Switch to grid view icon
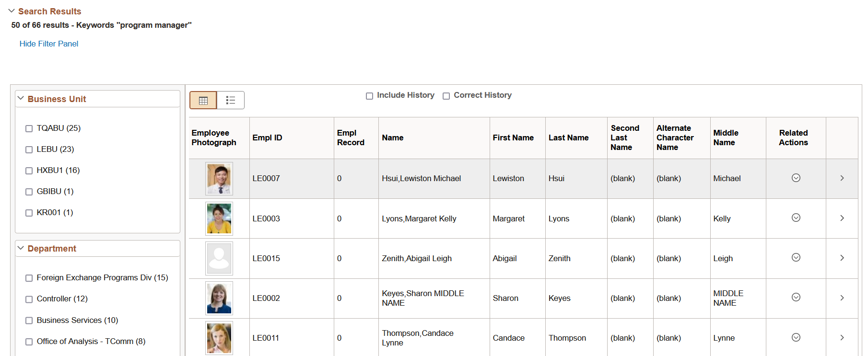Viewport: 868px width, 356px height. click(x=203, y=100)
